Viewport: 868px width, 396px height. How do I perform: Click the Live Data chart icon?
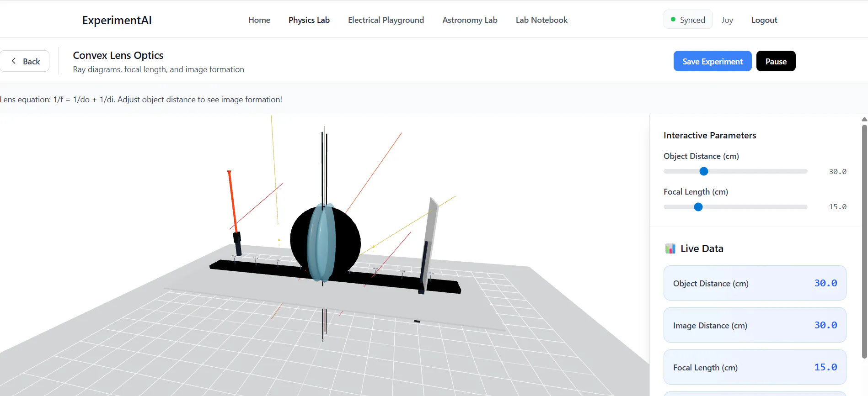click(670, 248)
